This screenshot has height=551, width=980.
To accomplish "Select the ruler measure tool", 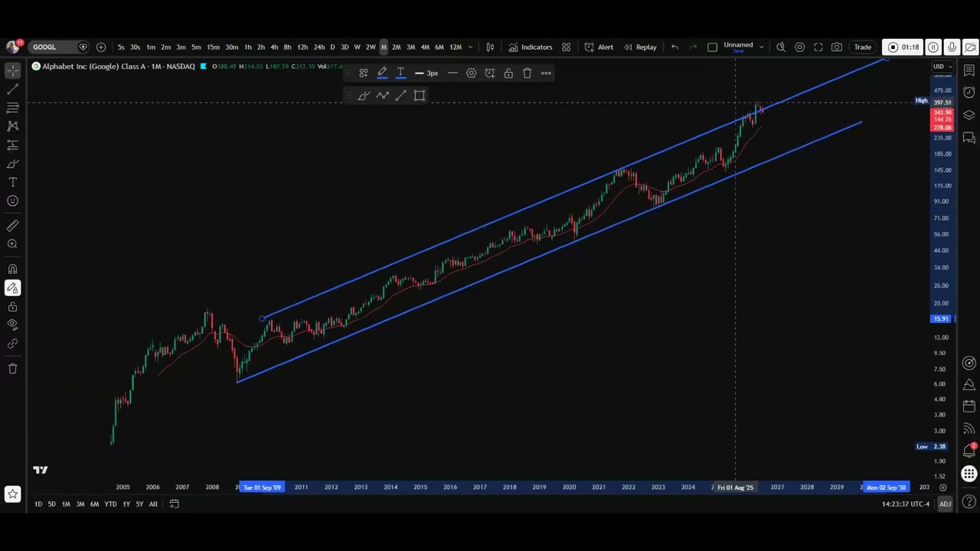I will pos(12,226).
